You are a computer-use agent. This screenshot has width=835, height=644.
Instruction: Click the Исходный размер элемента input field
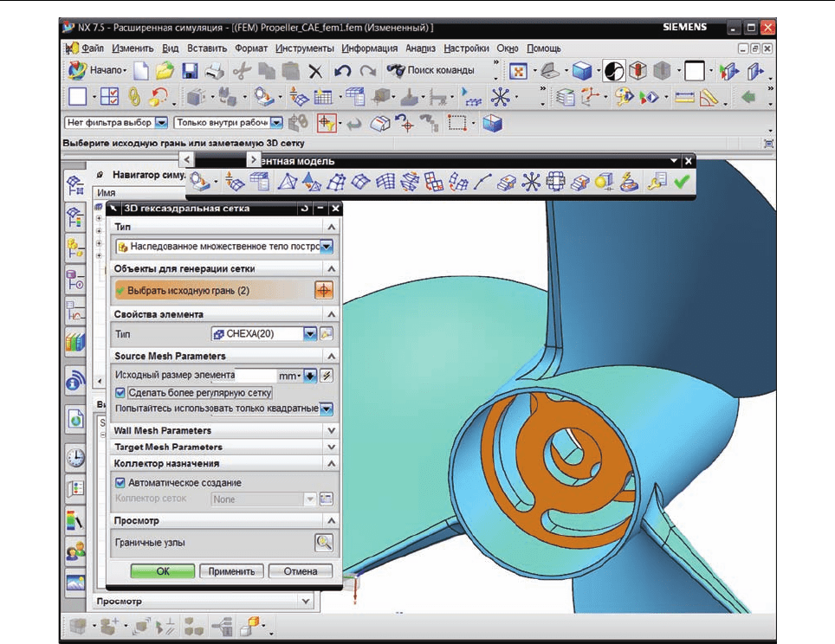tap(256, 375)
